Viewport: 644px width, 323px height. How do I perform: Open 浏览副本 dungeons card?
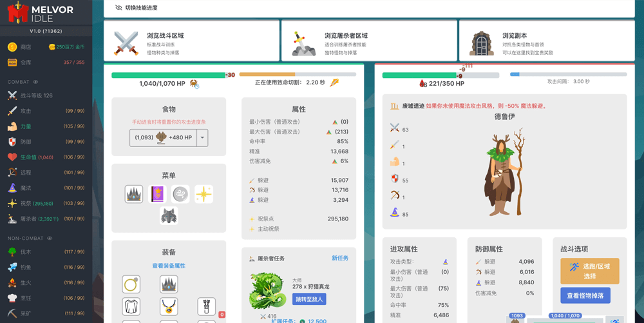(547, 41)
